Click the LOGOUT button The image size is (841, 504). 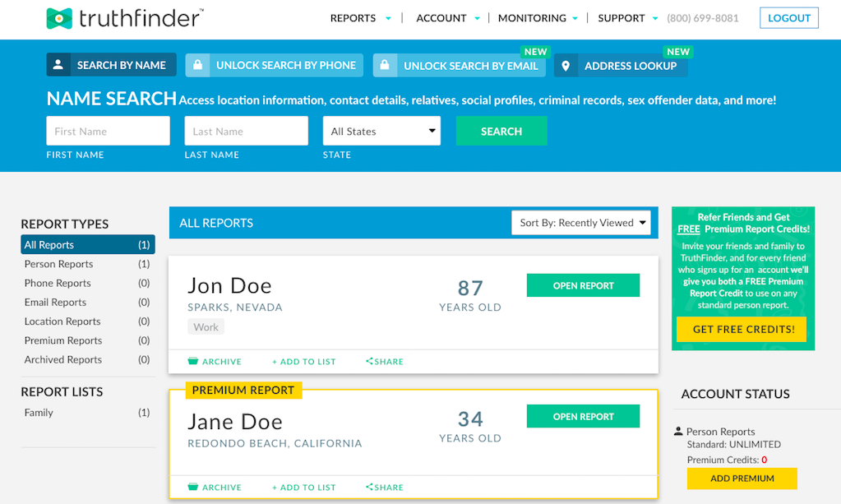pos(789,18)
